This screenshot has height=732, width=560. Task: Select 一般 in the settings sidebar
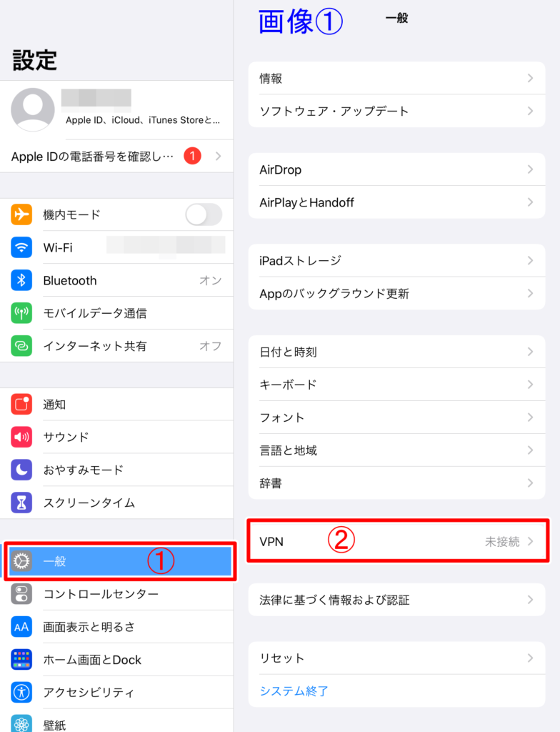pyautogui.click(x=121, y=561)
